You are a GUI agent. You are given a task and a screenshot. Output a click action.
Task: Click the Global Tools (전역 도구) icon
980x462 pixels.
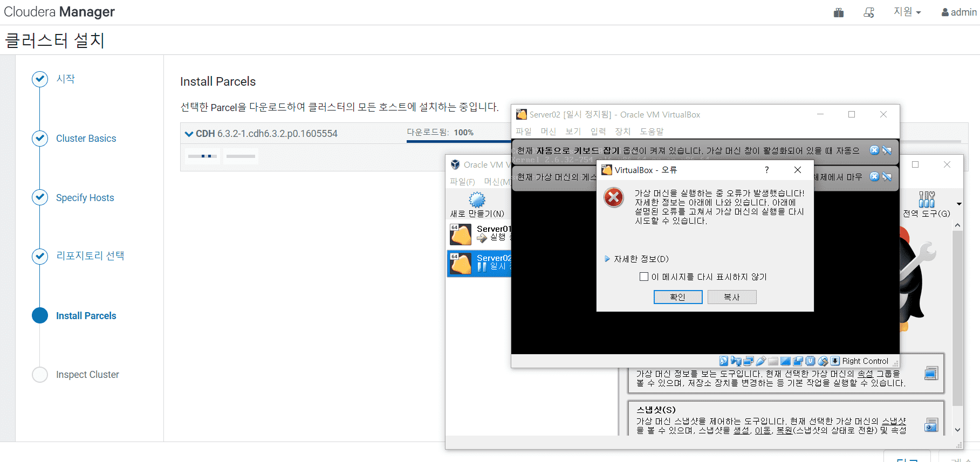927,199
